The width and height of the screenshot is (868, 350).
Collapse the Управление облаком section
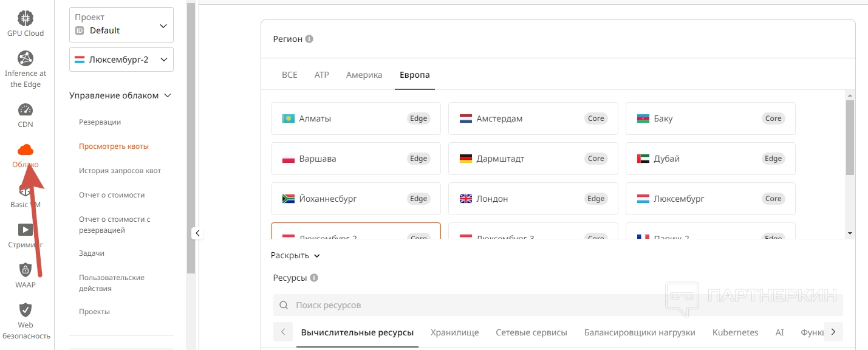click(x=168, y=95)
